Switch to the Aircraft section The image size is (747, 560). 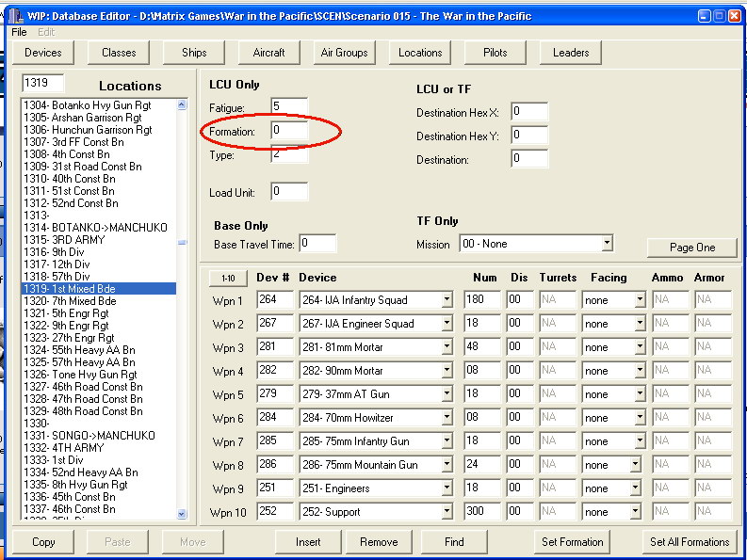(268, 53)
